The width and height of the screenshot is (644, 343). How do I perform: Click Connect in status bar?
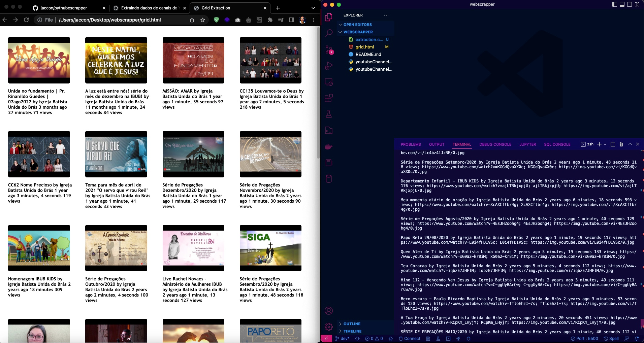(x=410, y=339)
